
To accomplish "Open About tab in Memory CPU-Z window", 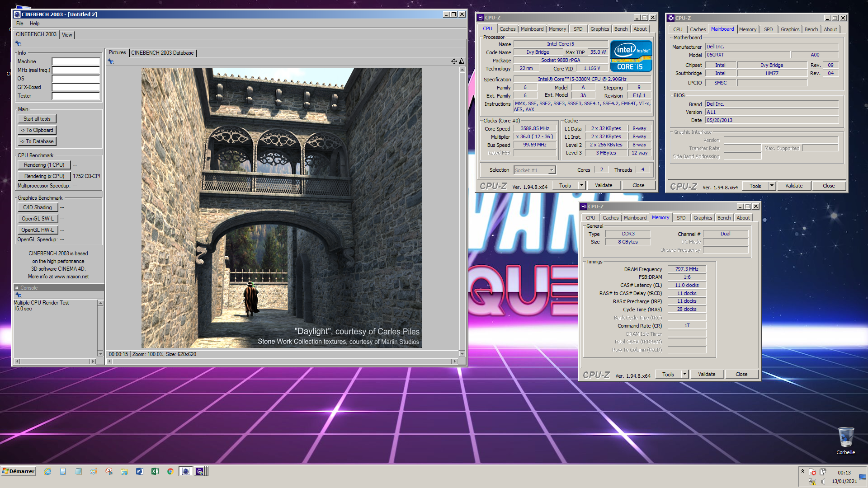I will point(743,218).
